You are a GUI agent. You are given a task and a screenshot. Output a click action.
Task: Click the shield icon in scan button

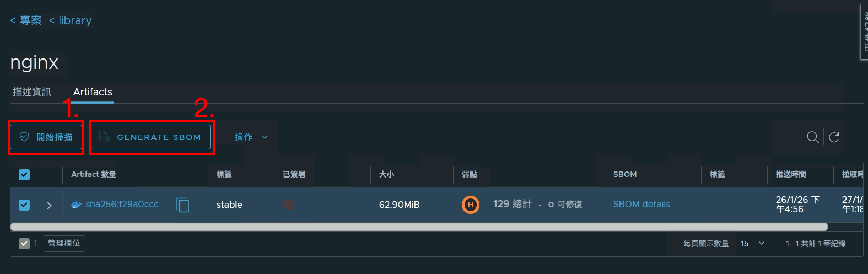coord(24,137)
